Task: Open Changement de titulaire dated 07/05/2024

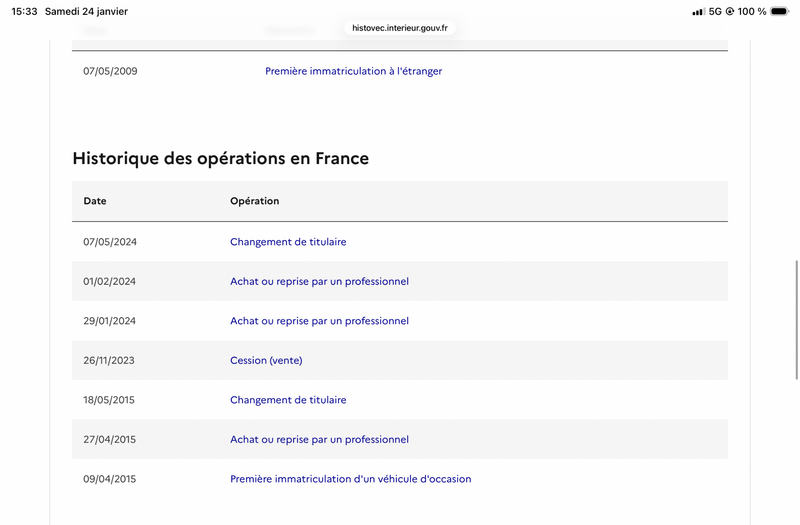Action: pyautogui.click(x=288, y=242)
